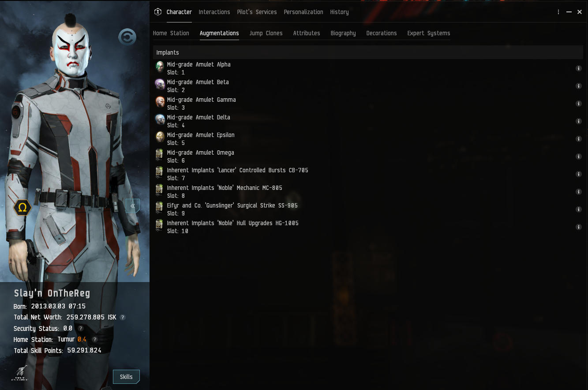Show help for Total Net Worth
The height and width of the screenshot is (390, 588).
tap(123, 317)
